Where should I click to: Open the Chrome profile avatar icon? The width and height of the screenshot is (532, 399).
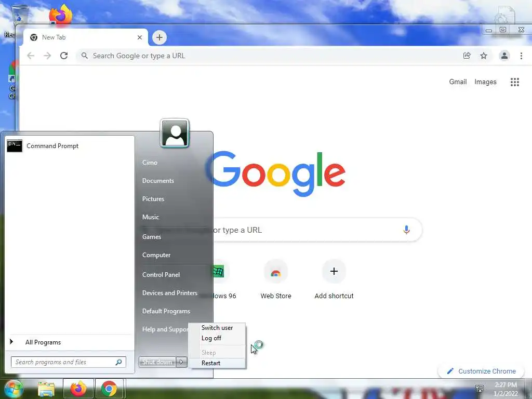click(504, 56)
